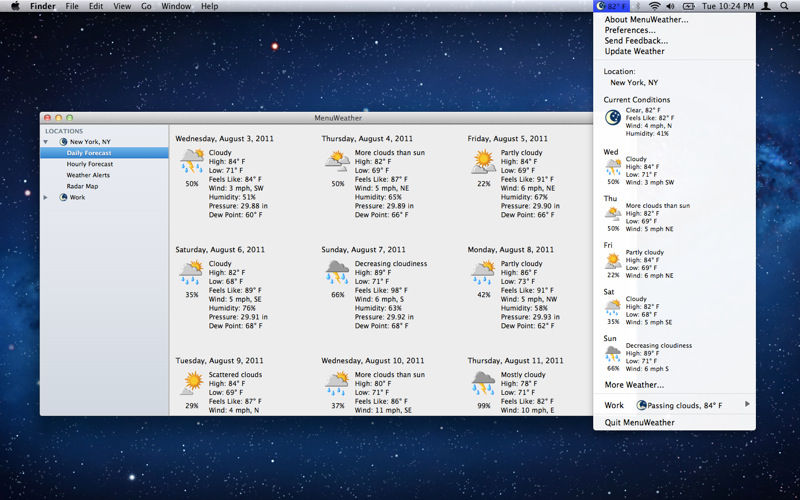
Task: Click weather icon for Wednesday, August 10
Action: (x=338, y=383)
